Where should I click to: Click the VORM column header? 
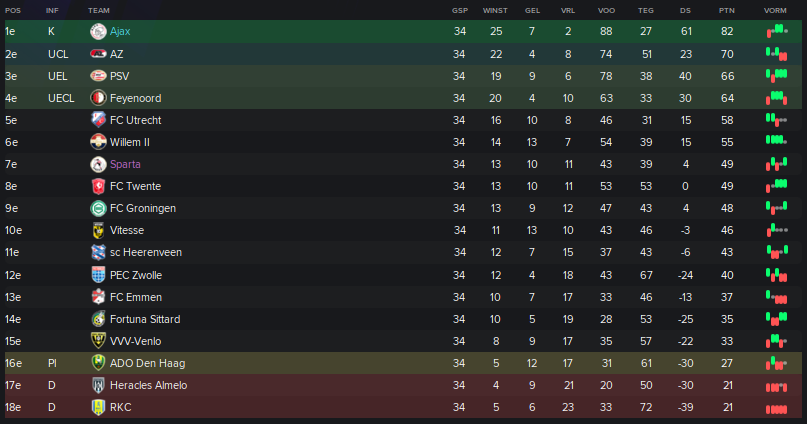[775, 10]
